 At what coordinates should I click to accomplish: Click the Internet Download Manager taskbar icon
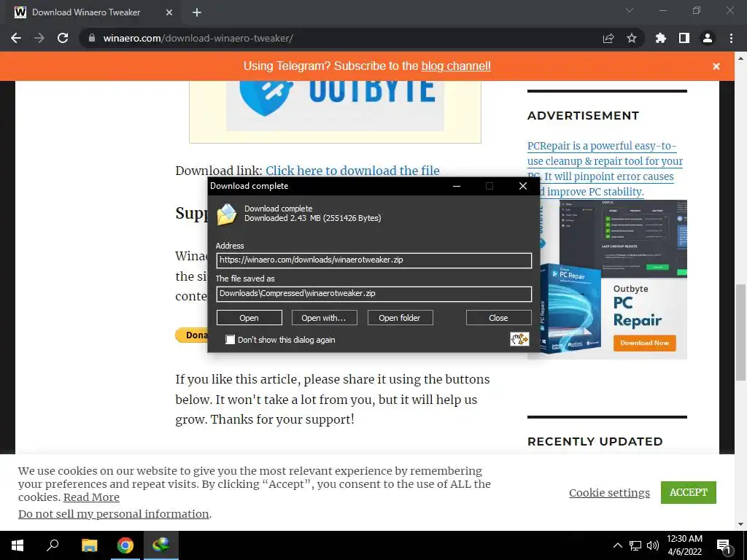click(x=161, y=545)
